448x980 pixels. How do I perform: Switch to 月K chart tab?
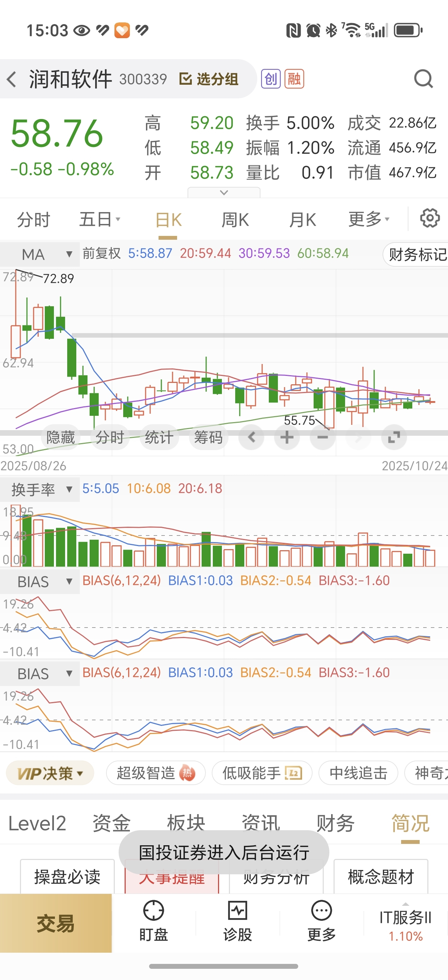tap(302, 219)
